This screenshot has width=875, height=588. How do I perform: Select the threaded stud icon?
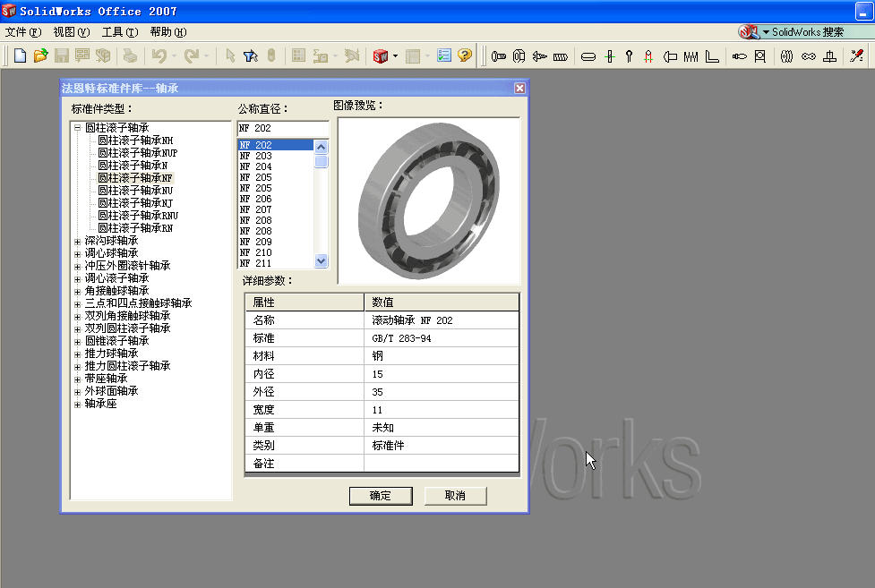(x=561, y=56)
